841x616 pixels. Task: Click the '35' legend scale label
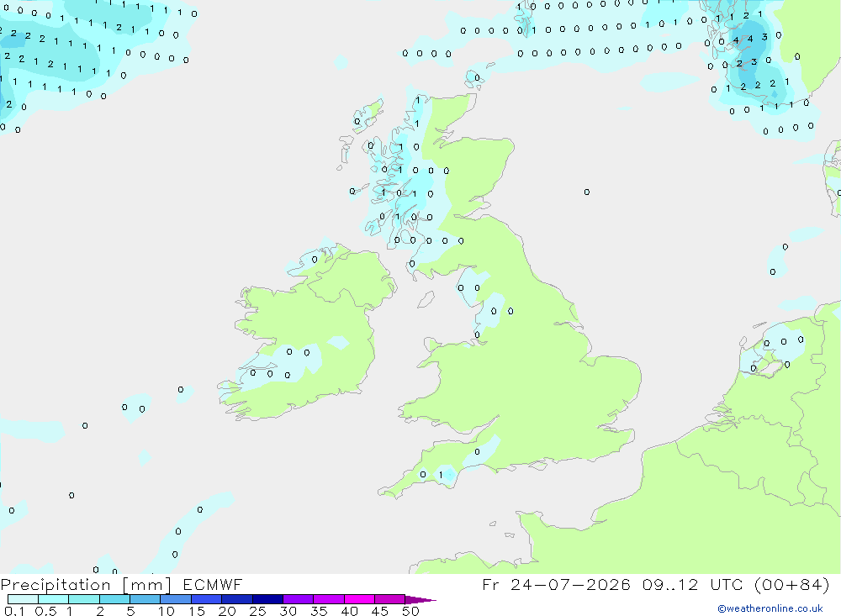point(319,611)
